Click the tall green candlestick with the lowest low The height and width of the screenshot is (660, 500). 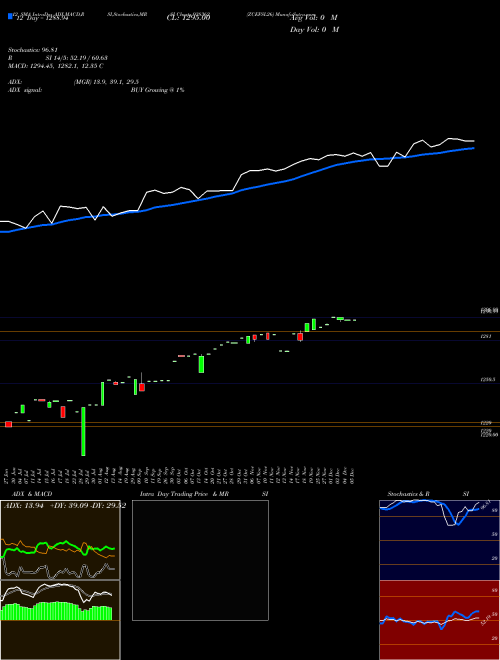pos(83,431)
